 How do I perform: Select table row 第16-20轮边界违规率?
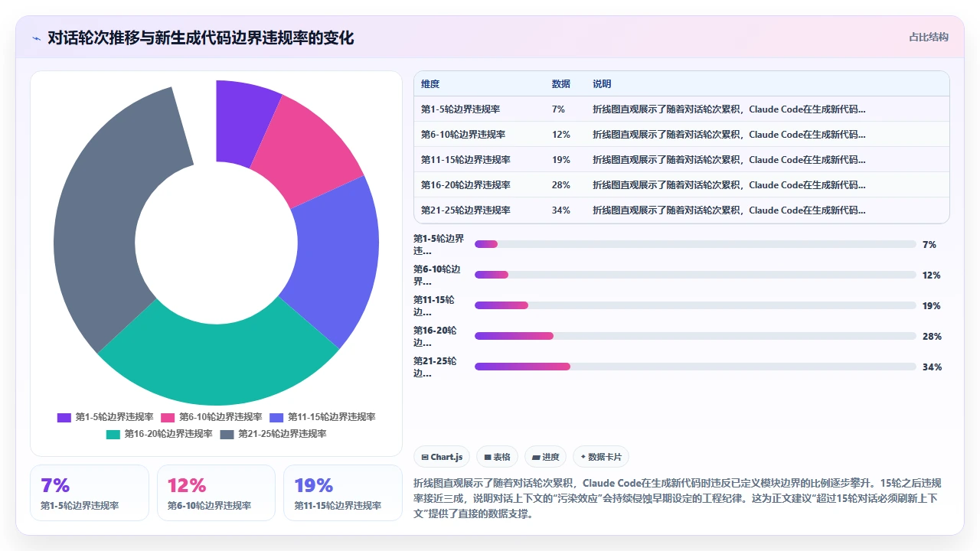coord(681,185)
